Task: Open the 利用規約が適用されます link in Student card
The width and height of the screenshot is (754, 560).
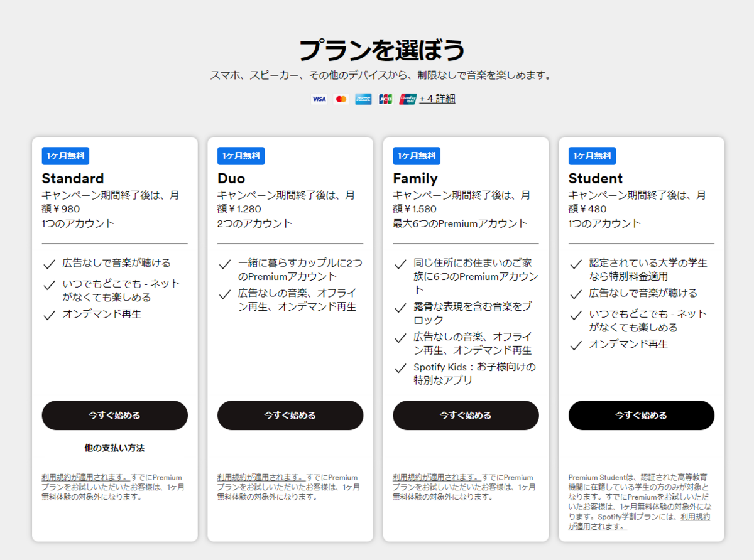Action: pyautogui.click(x=695, y=517)
